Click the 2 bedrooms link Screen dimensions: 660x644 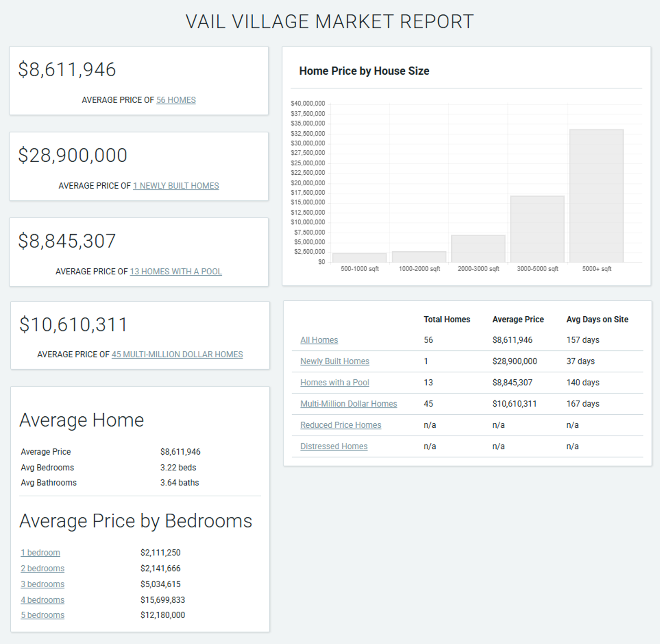[43, 568]
